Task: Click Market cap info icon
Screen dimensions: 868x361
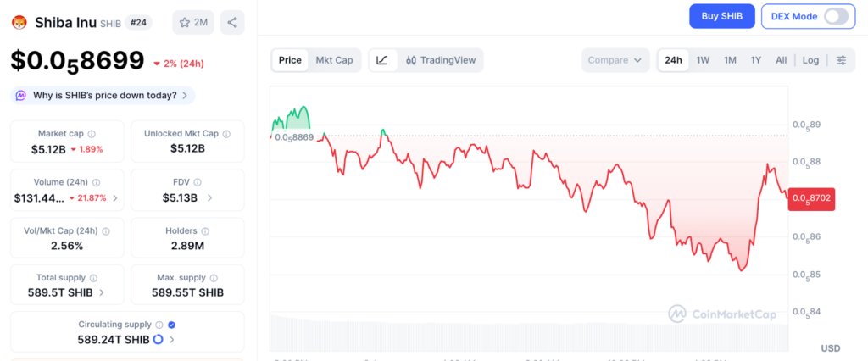Action: pyautogui.click(x=92, y=134)
